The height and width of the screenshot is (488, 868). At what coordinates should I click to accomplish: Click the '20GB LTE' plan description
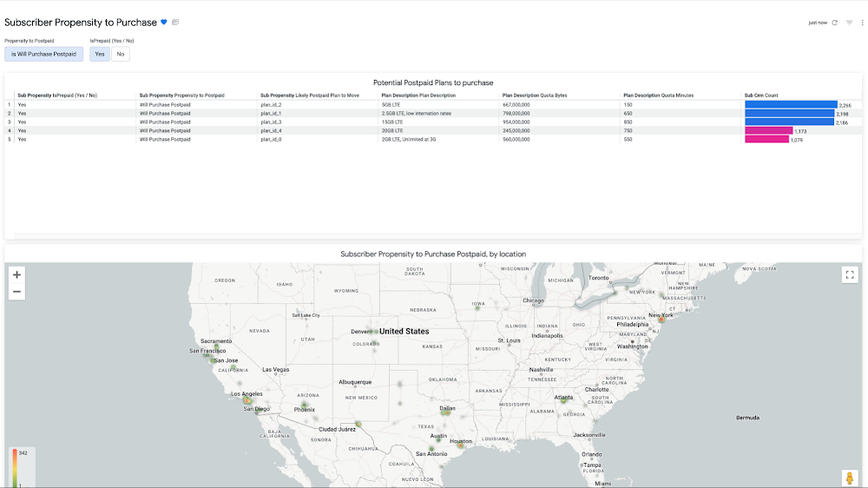click(x=392, y=131)
